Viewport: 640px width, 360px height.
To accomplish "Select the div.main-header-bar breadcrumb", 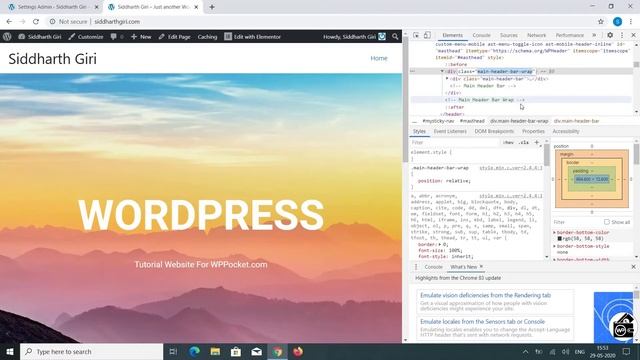I will [576, 121].
